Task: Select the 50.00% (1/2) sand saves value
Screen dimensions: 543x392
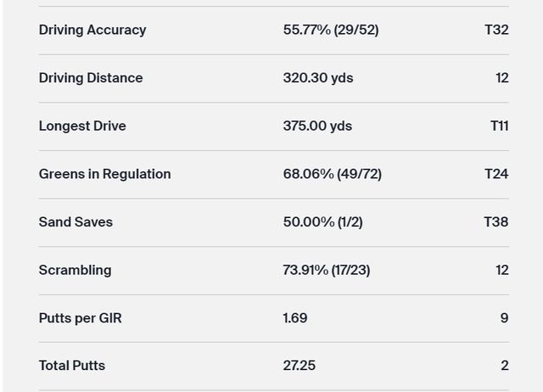Action: [x=322, y=222]
